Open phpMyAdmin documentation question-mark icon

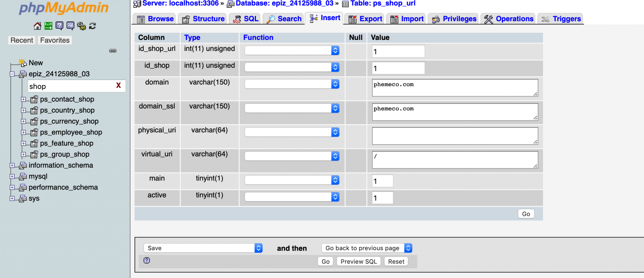point(59,26)
